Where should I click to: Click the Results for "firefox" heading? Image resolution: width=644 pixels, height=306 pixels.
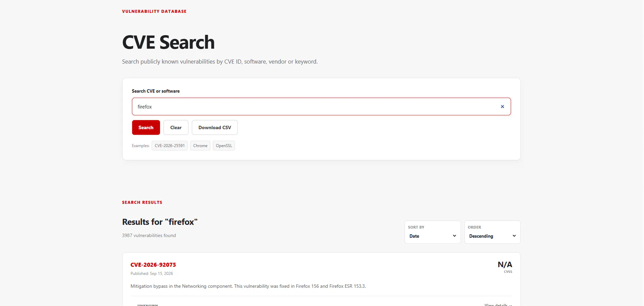point(160,222)
